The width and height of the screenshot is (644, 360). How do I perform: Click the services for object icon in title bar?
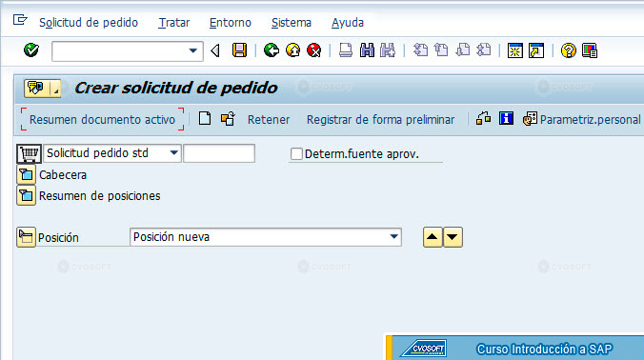36,89
